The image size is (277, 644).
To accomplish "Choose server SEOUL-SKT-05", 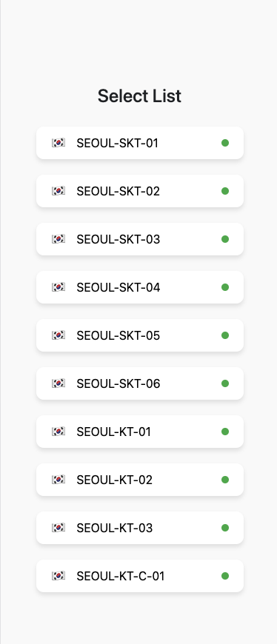I will [140, 335].
